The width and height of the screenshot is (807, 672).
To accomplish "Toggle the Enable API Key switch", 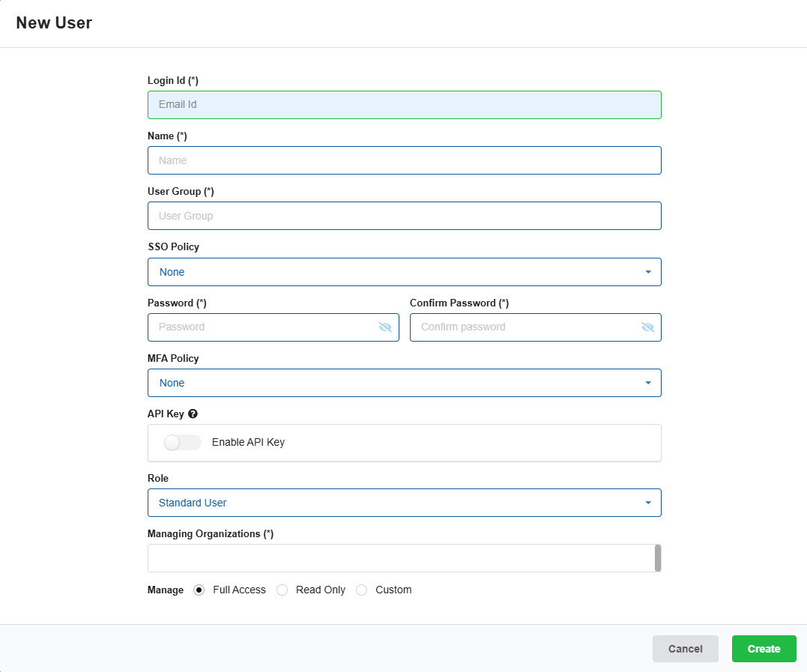I will 183,443.
